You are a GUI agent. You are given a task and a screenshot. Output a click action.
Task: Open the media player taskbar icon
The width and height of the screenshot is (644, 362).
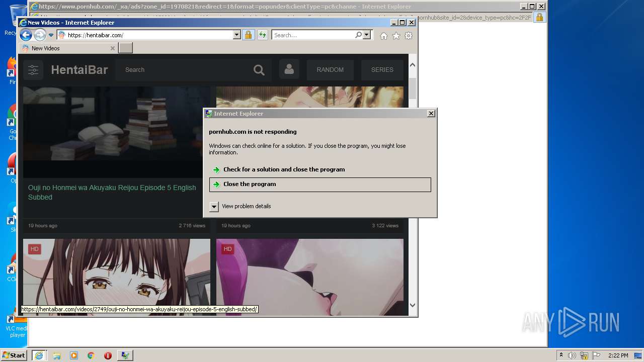74,355
